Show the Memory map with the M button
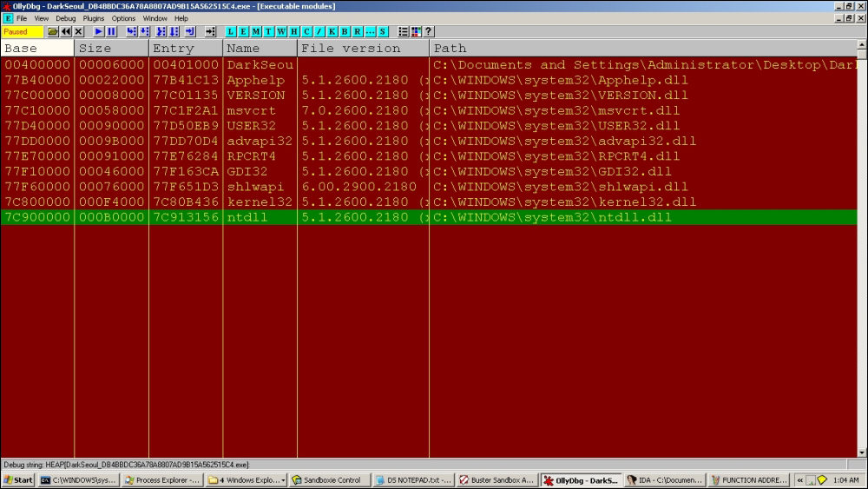Viewport: 868px width, 489px height. (256, 31)
